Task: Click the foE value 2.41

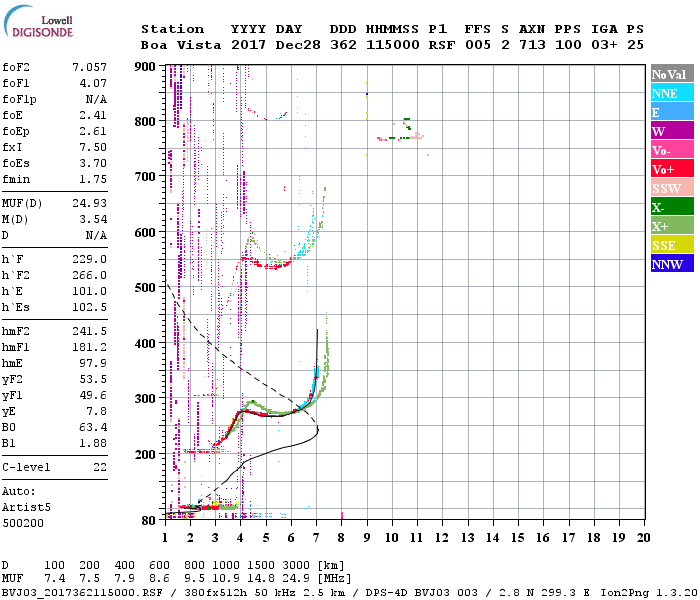Action: 93,115
